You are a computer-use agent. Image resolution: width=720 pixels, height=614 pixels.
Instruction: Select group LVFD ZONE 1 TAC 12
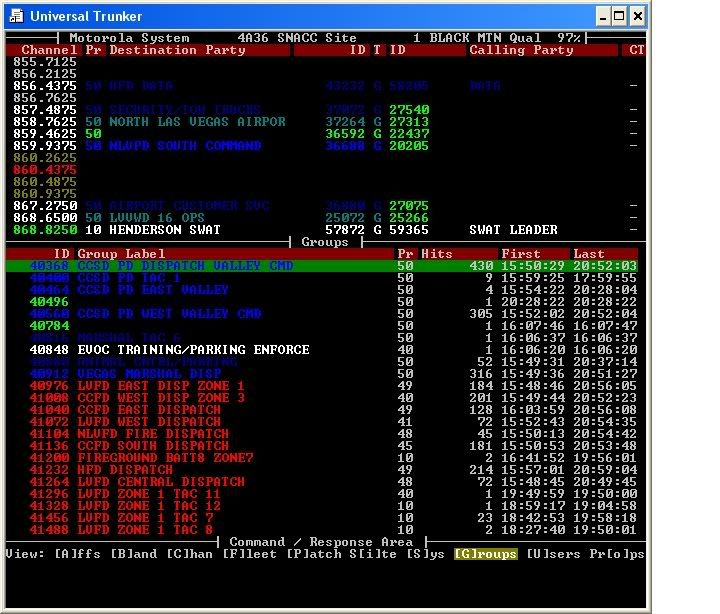point(322,505)
